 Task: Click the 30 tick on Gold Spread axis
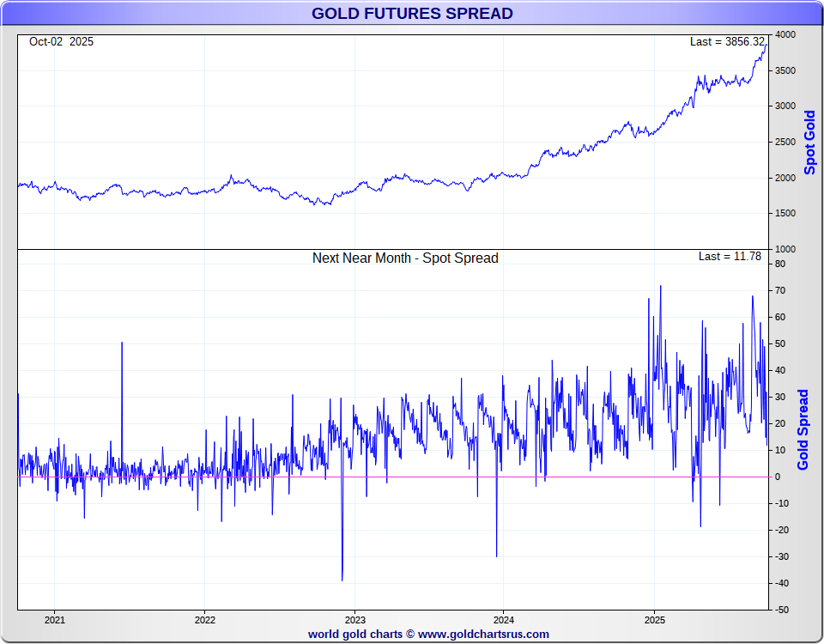tap(780, 397)
